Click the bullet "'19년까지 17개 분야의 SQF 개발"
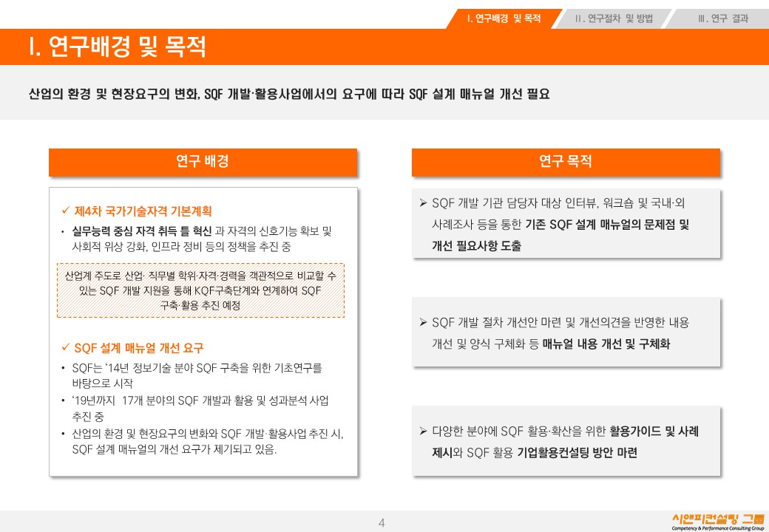The height and width of the screenshot is (532, 769). pyautogui.click(x=200, y=400)
